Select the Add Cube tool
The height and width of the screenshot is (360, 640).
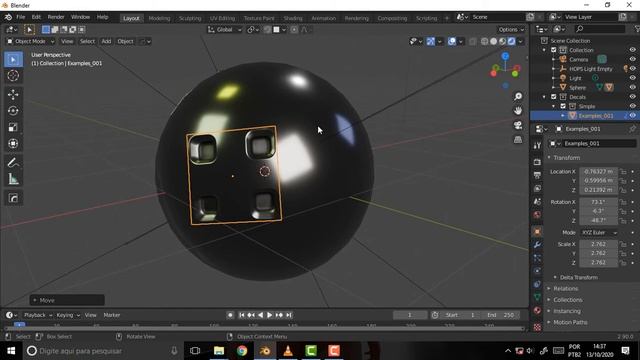tap(13, 198)
